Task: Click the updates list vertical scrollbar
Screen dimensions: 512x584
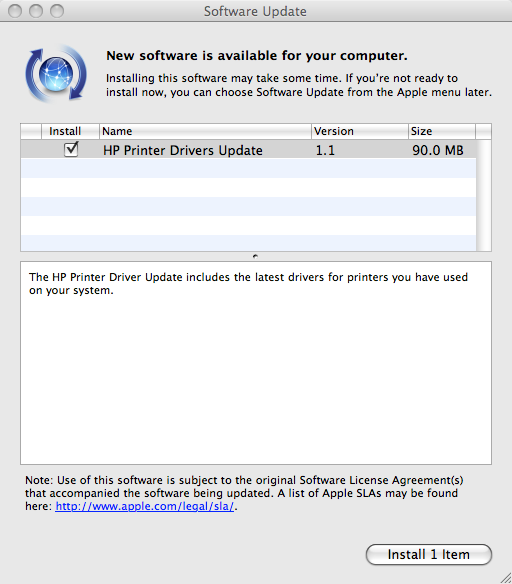Action: click(483, 195)
